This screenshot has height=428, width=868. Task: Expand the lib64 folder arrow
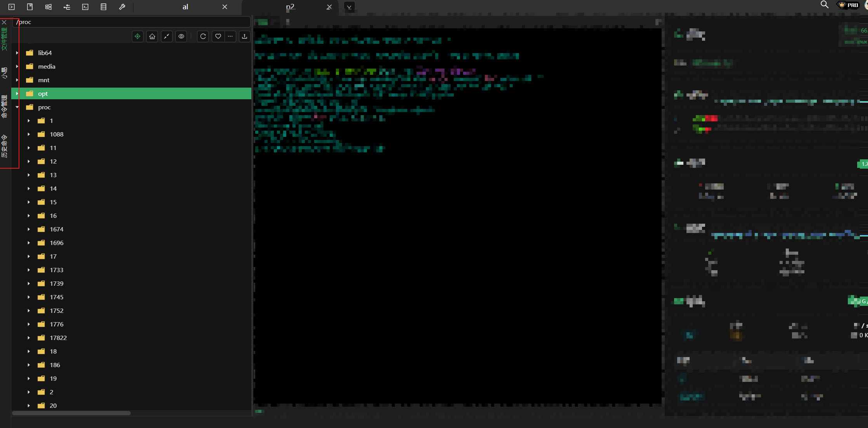(17, 53)
